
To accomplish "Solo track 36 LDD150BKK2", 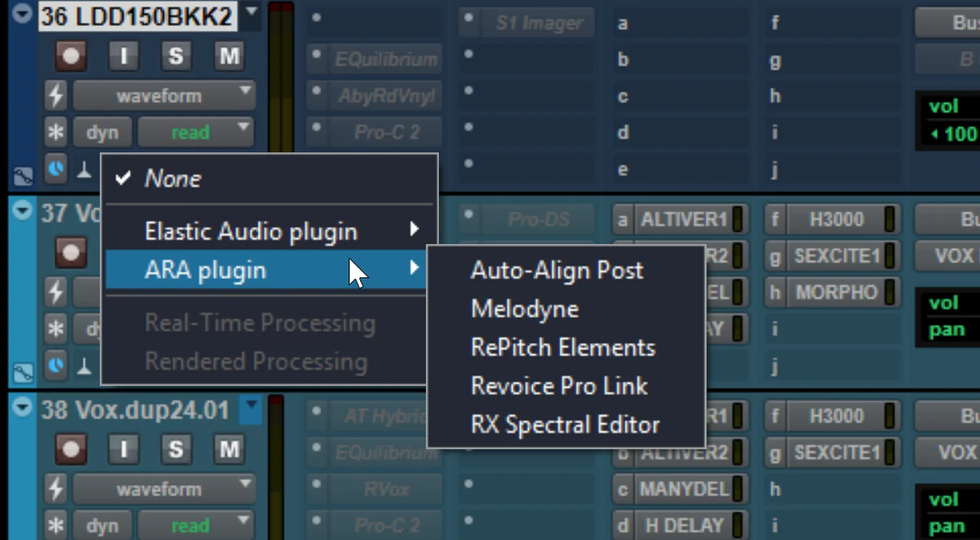I will coord(175,56).
